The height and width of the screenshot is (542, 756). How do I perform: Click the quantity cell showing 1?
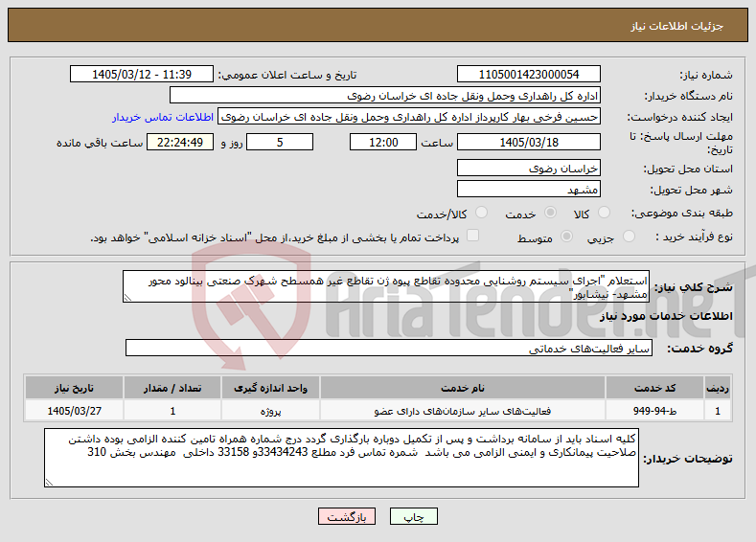click(x=172, y=411)
